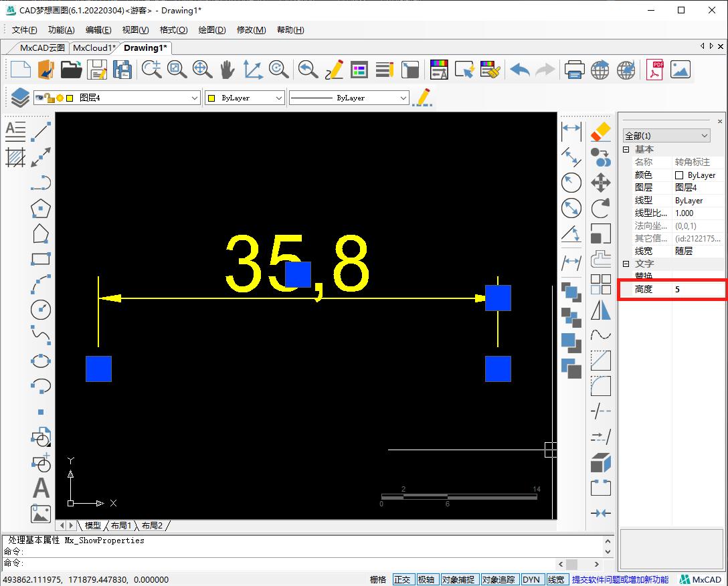This screenshot has width=728, height=586.
Task: Select the Line drawing tool
Action: 41,132
